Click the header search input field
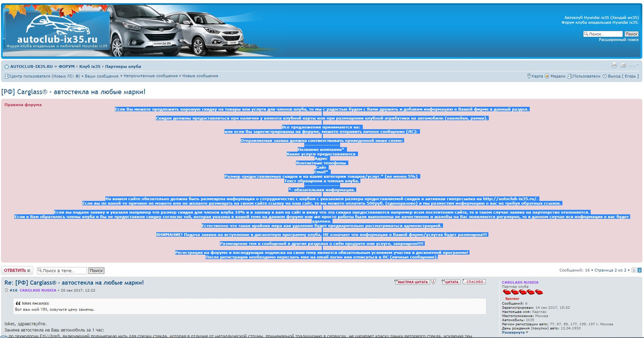 tap(603, 34)
